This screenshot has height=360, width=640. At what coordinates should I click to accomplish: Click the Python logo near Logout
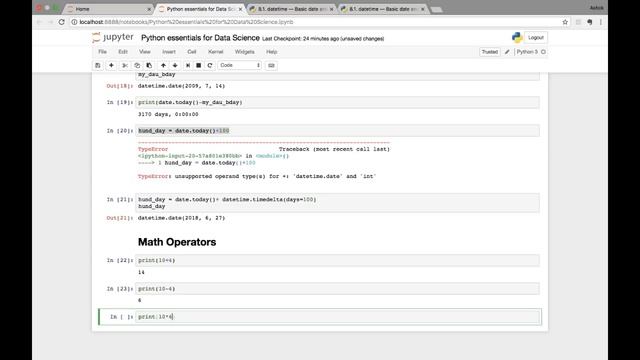point(517,38)
